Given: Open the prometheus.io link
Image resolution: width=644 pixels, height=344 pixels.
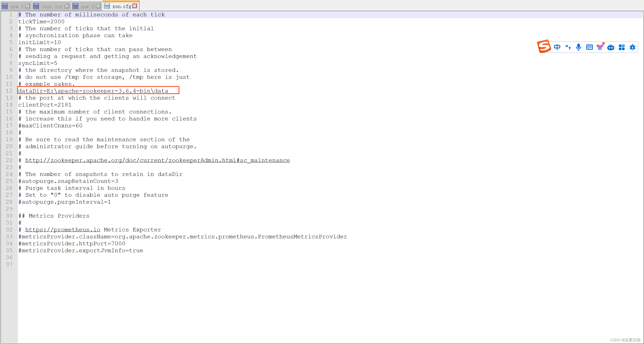Looking at the screenshot, I should (x=63, y=230).
